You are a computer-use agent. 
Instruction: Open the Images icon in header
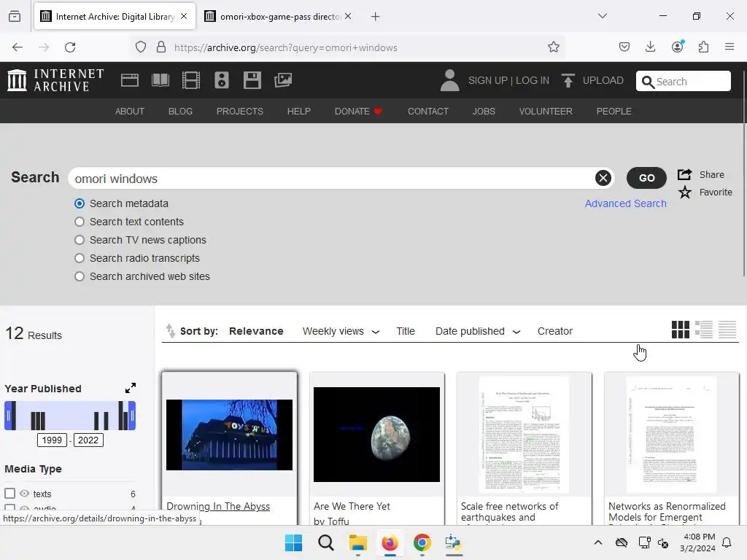tap(283, 80)
